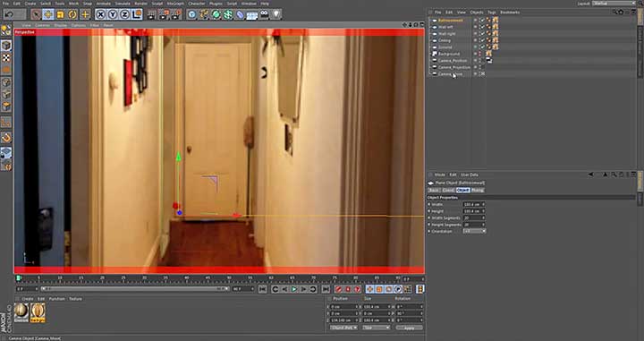Click the Undo arrow icon
Viewport: 644px width, 341px height.
10,15
